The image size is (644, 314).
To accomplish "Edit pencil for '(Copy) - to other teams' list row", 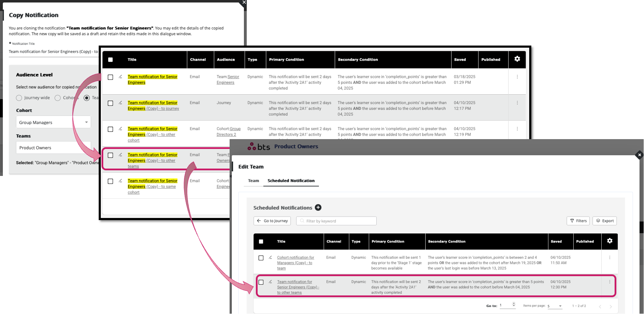I will click(120, 155).
